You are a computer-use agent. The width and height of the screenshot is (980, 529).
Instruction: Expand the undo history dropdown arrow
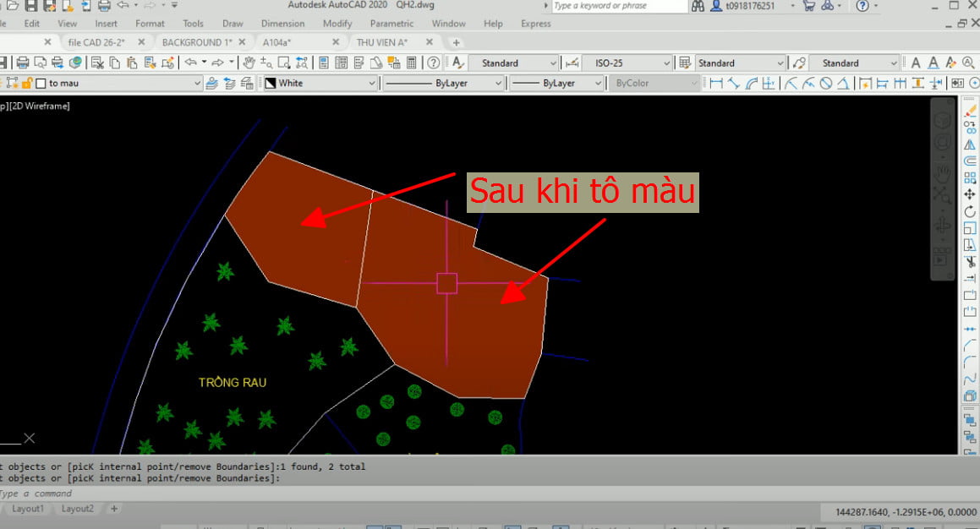(204, 62)
